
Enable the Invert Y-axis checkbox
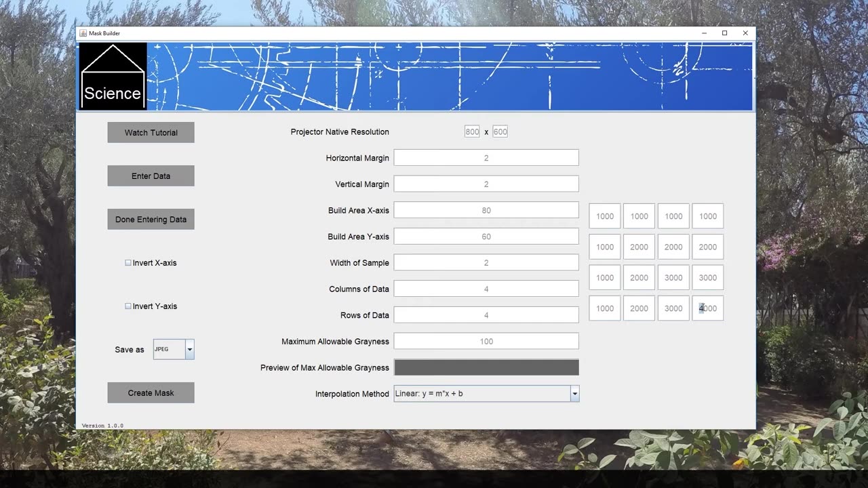(127, 306)
